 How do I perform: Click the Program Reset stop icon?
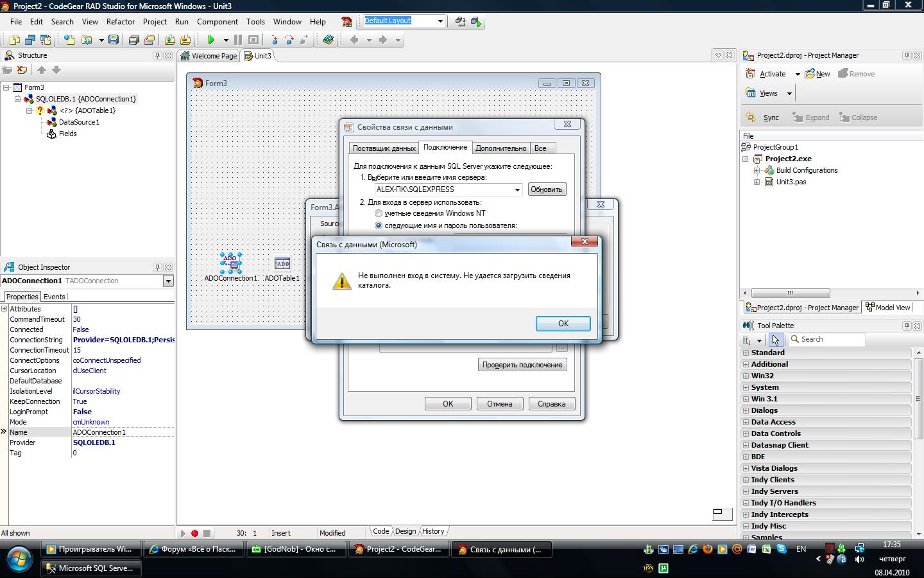pos(253,40)
